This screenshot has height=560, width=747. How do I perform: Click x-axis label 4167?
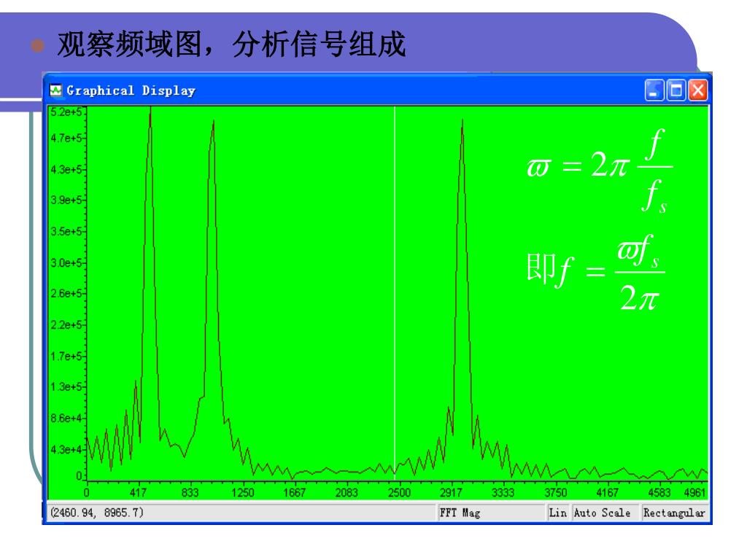pyautogui.click(x=608, y=492)
